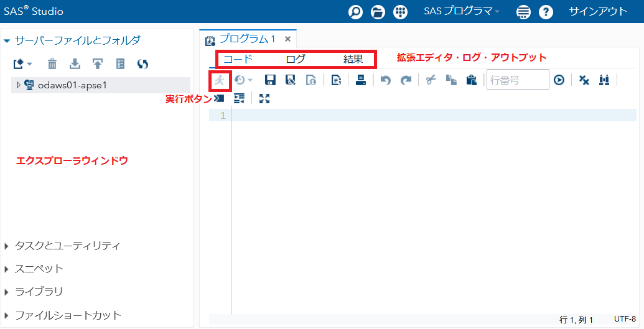Open the help question mark icon
This screenshot has width=644, height=329.
tap(546, 12)
